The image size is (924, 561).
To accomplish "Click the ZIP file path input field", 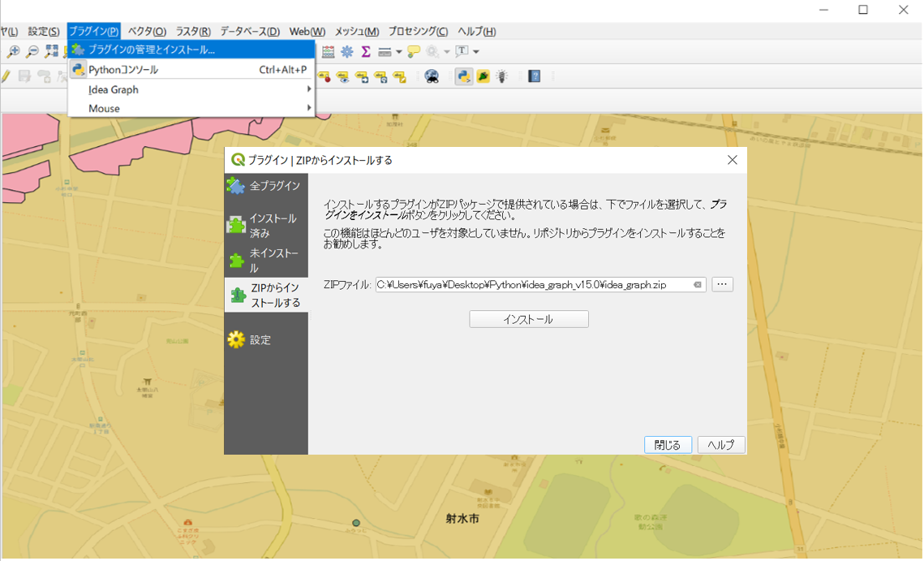I will tap(532, 285).
